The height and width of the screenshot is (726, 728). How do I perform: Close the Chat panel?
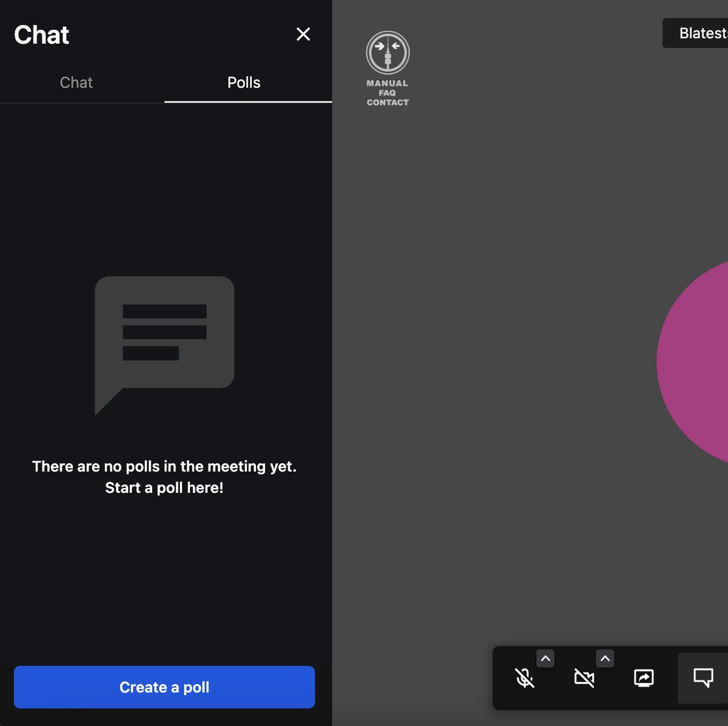[303, 34]
